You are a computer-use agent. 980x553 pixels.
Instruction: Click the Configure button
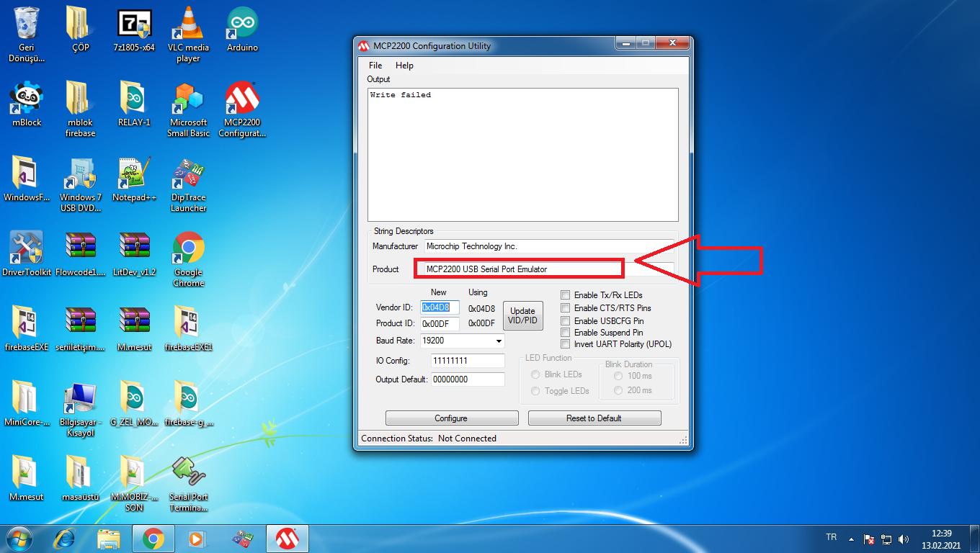[452, 418]
